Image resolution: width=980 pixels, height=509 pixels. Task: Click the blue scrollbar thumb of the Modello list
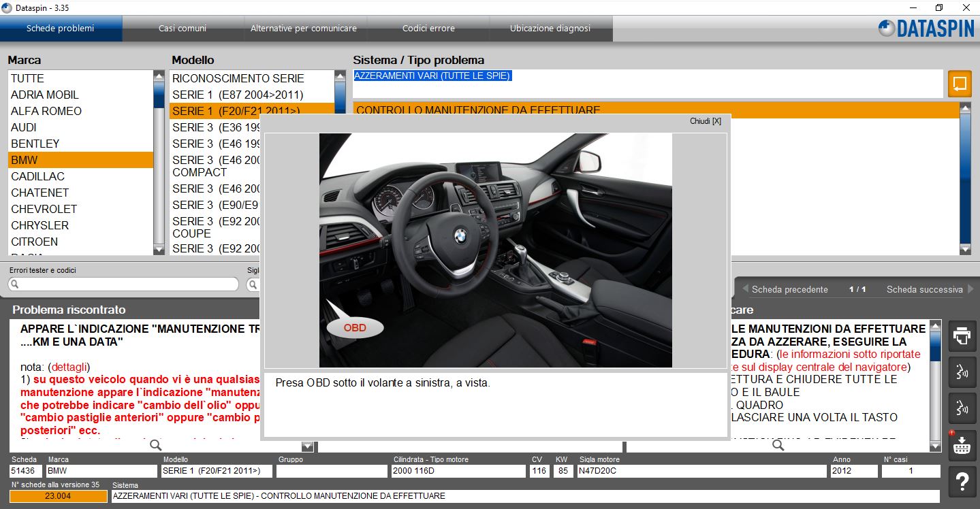pos(340,97)
